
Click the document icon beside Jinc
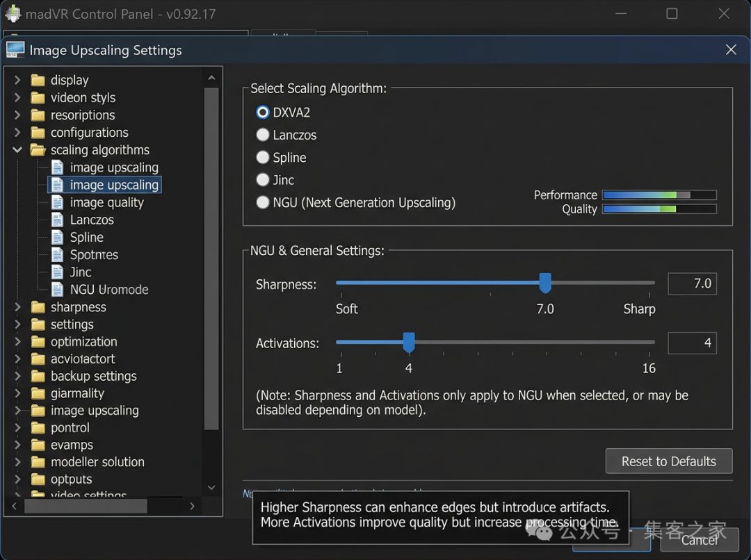point(58,272)
